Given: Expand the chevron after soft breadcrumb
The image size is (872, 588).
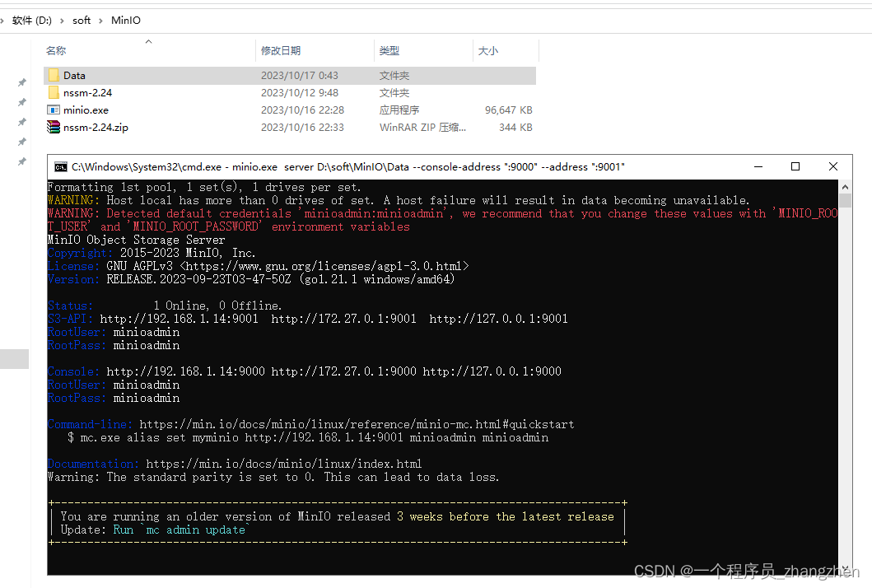Looking at the screenshot, I should 100,21.
